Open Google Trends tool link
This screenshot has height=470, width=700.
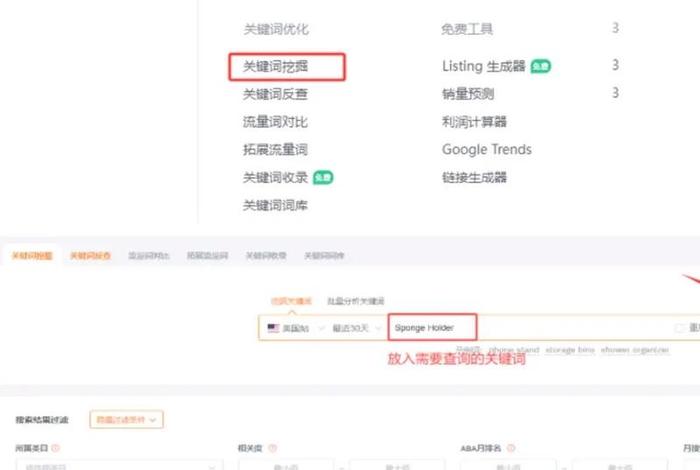pos(487,150)
